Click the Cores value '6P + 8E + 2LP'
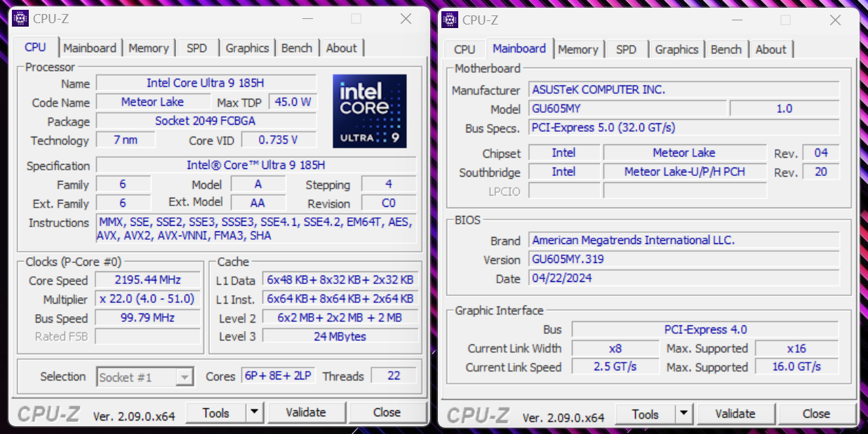The height and width of the screenshot is (434, 868). (x=279, y=376)
